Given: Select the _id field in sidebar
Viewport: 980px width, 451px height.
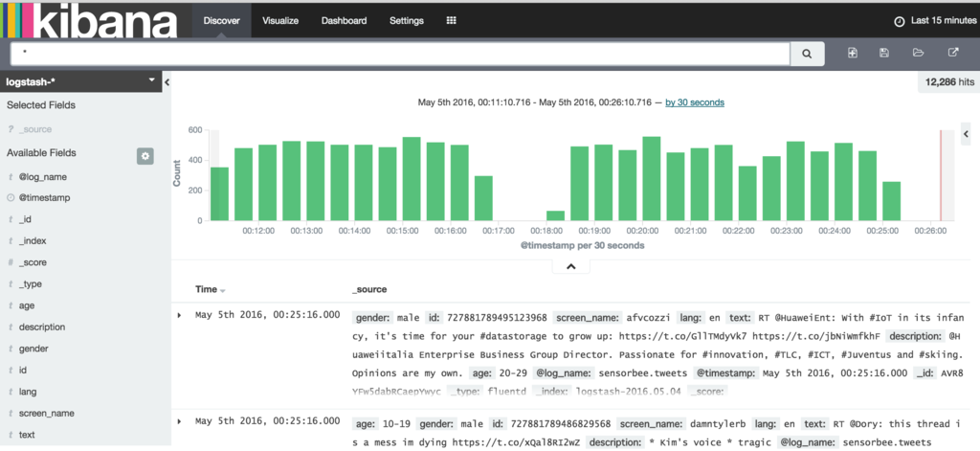Looking at the screenshot, I should click(x=24, y=219).
